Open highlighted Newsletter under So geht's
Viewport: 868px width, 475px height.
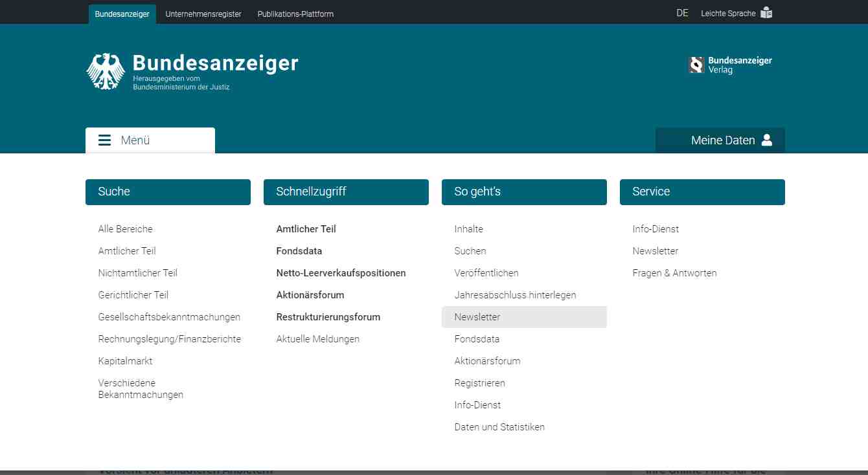point(524,317)
